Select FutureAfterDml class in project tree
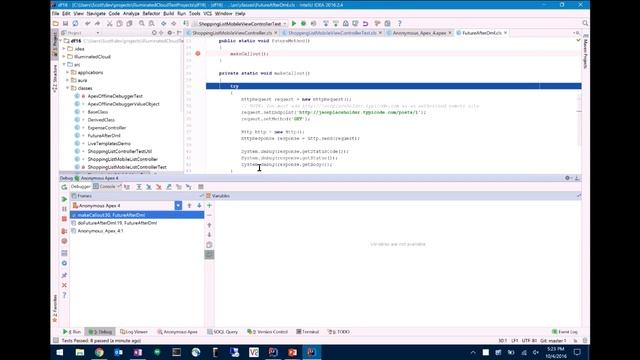Image resolution: width=640 pixels, height=360 pixels. coord(104,136)
